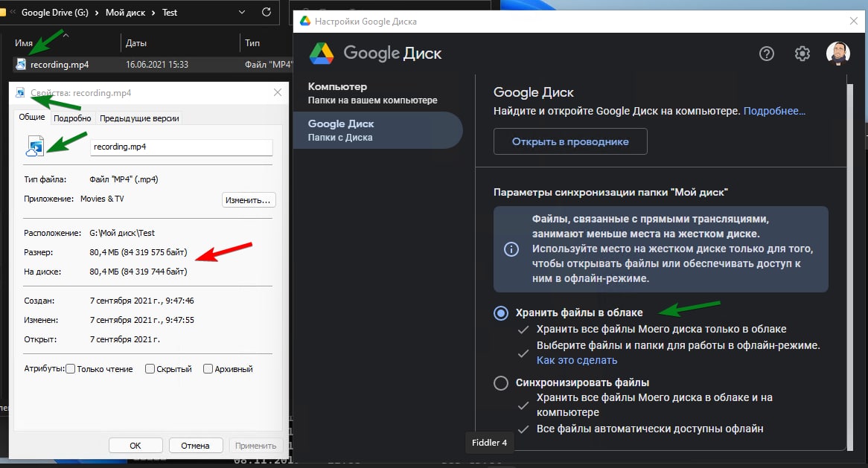Click created date 7 сентября 2021 г., 9:47:46

(141, 301)
